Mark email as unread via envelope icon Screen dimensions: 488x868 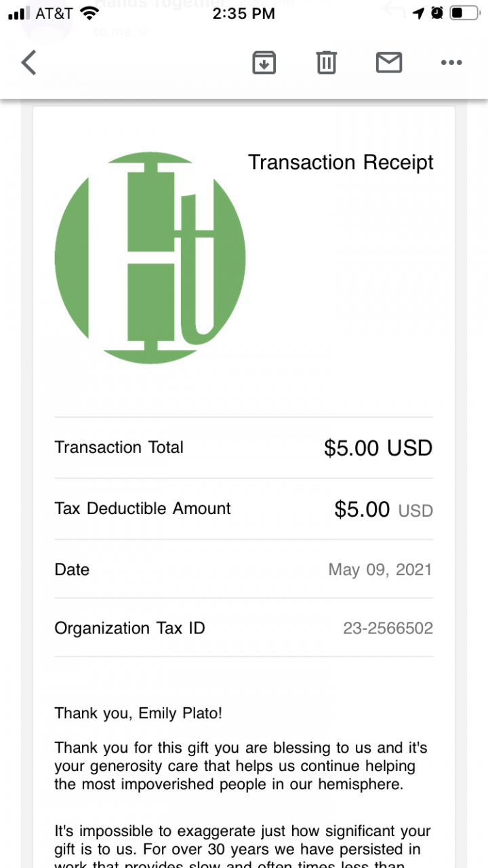coord(388,62)
